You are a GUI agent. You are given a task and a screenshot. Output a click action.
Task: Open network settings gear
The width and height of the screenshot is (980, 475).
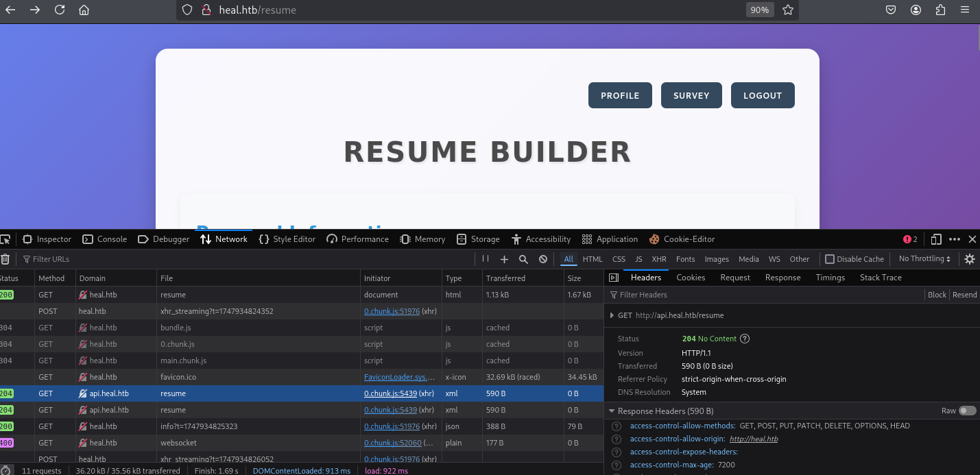(x=970, y=259)
